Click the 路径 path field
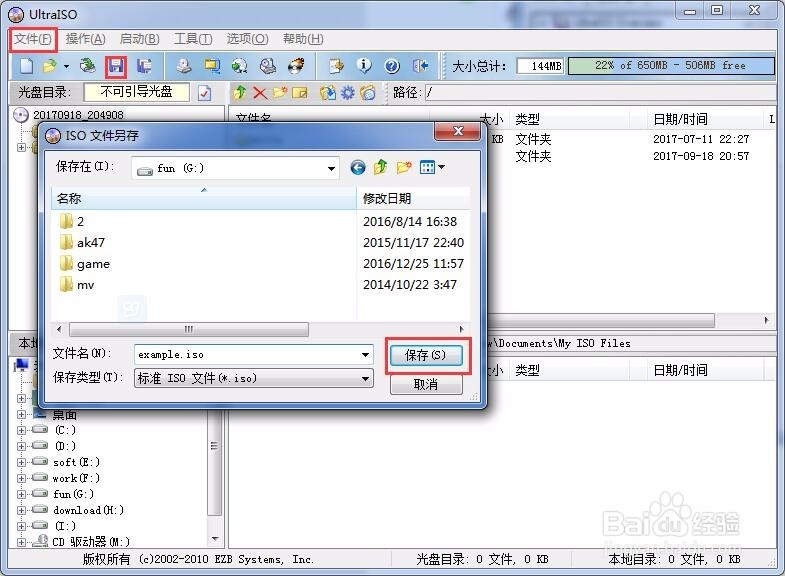785x576 pixels. (600, 92)
